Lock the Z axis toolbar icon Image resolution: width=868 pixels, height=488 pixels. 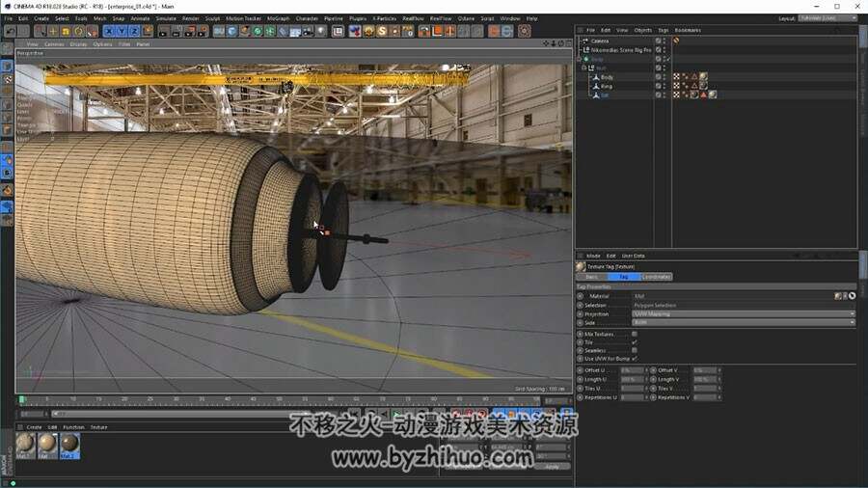(134, 32)
